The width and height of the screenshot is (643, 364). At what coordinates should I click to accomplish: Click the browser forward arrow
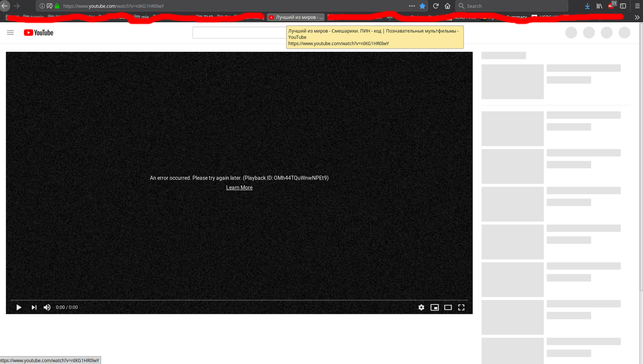(16, 6)
